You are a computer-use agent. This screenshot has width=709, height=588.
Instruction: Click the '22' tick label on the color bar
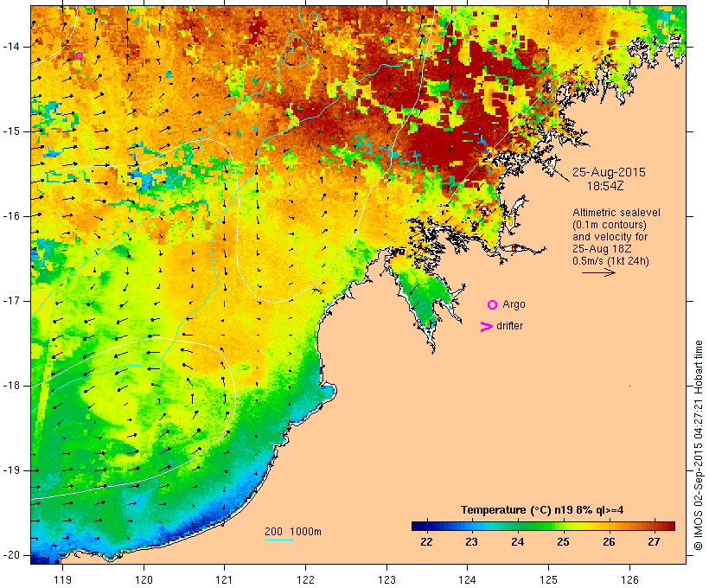tap(426, 542)
